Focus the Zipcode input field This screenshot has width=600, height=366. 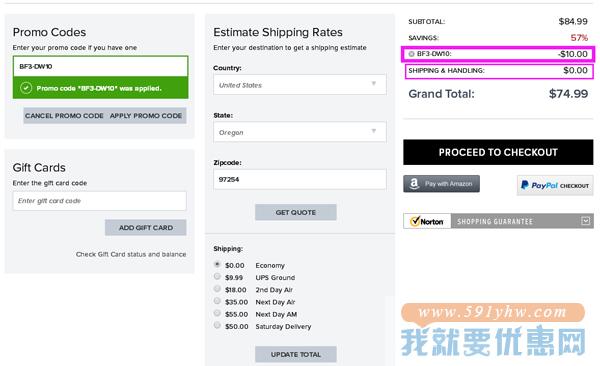coord(300,179)
